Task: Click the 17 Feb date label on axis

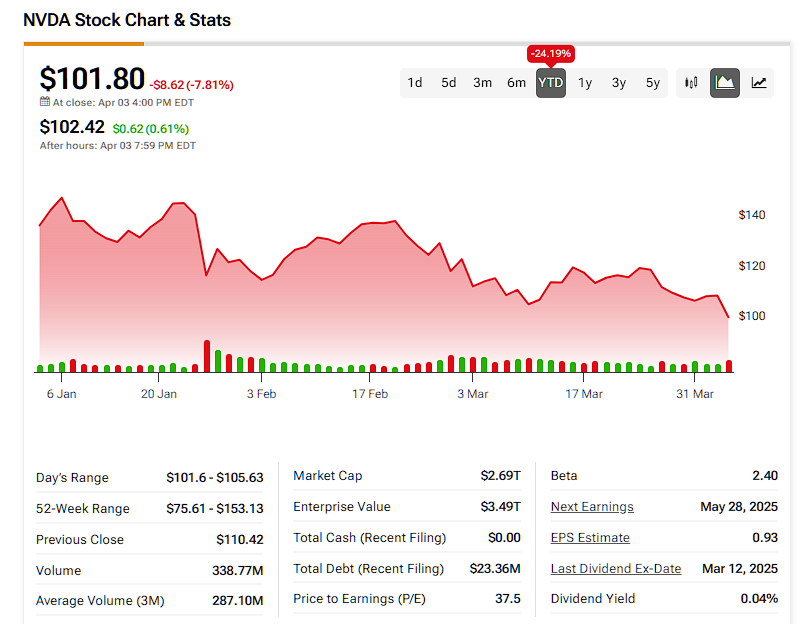Action: (x=370, y=394)
